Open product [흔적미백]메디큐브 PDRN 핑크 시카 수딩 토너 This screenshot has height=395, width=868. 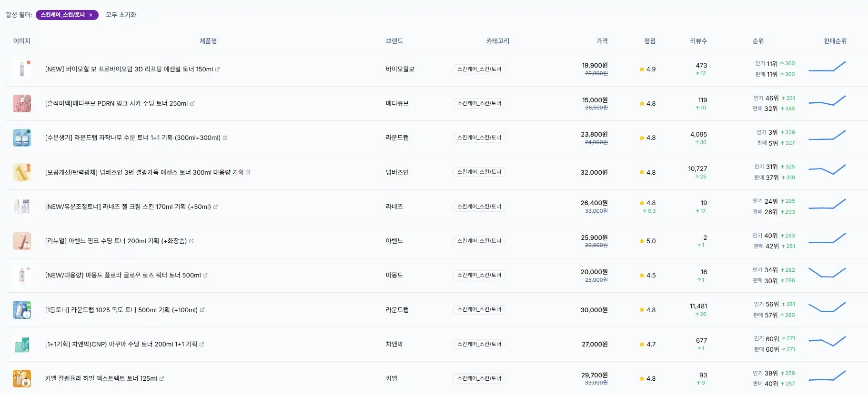pos(116,103)
